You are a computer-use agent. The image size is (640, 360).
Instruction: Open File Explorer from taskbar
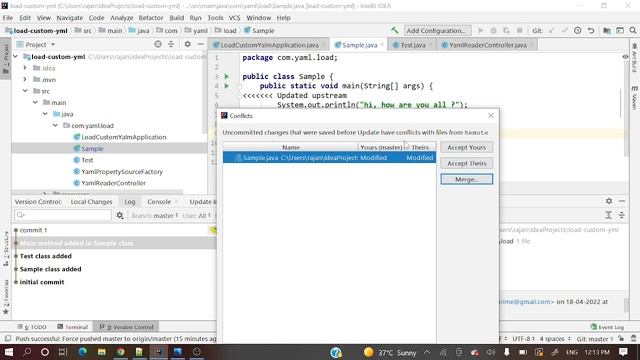coord(102,352)
